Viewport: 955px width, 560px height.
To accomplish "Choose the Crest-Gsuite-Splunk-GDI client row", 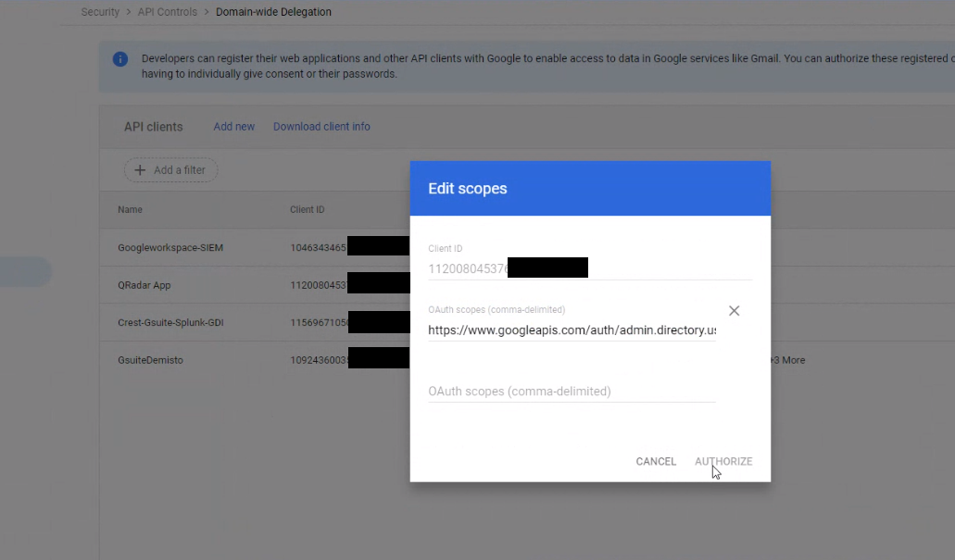I will pyautogui.click(x=170, y=323).
